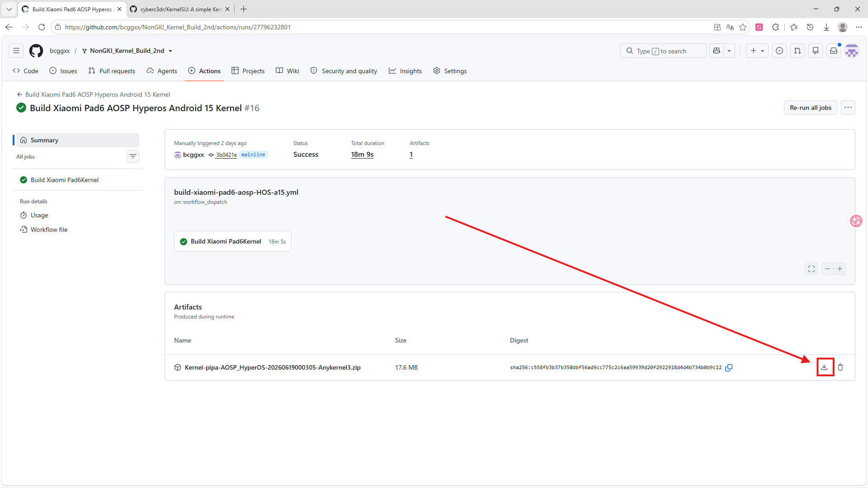The height and width of the screenshot is (488, 868).
Task: Open the Insights tab
Action: click(406, 71)
